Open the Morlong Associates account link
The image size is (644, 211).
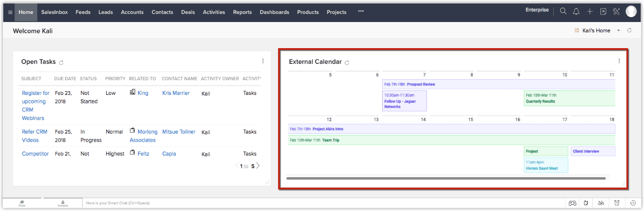(144, 136)
